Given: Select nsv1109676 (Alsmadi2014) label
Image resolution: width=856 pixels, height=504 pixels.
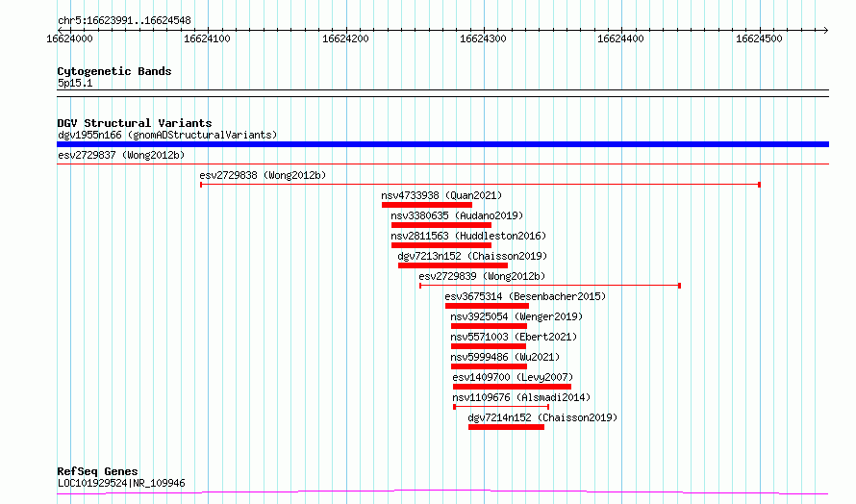Looking at the screenshot, I should point(521,397).
